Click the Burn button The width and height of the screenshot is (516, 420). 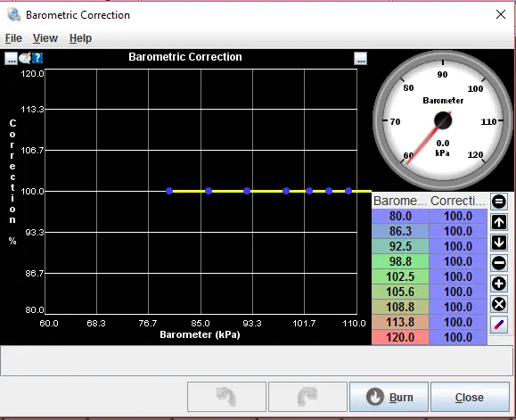(389, 397)
